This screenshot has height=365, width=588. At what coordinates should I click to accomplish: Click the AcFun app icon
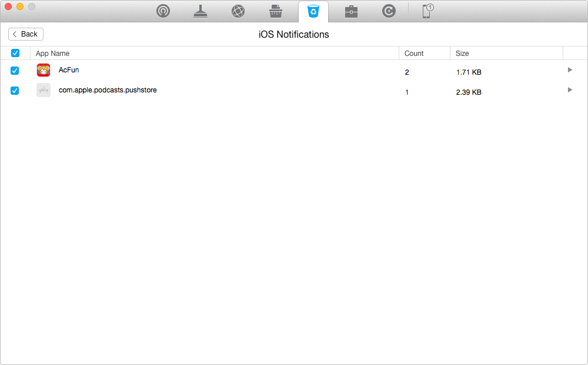(44, 70)
